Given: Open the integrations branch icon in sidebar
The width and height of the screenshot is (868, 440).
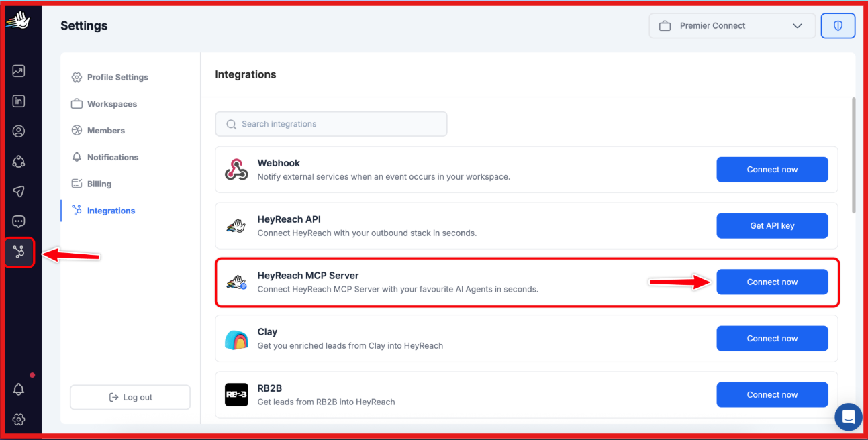Looking at the screenshot, I should click(x=19, y=252).
